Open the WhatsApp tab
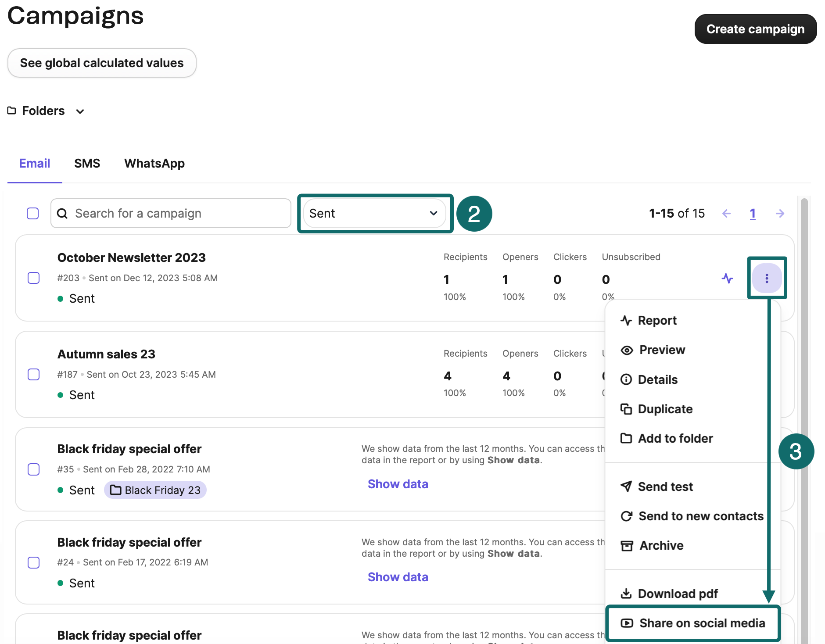The height and width of the screenshot is (644, 825). point(154,164)
